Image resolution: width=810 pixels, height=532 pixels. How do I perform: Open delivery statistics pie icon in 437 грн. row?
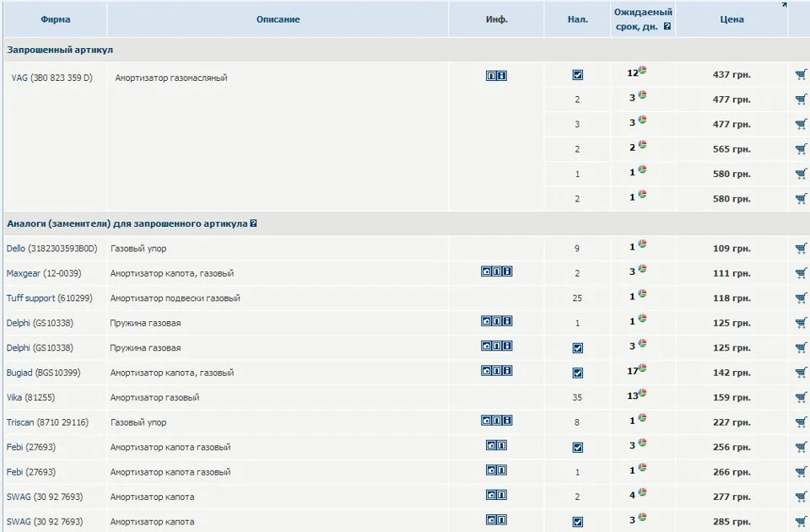coord(643,70)
